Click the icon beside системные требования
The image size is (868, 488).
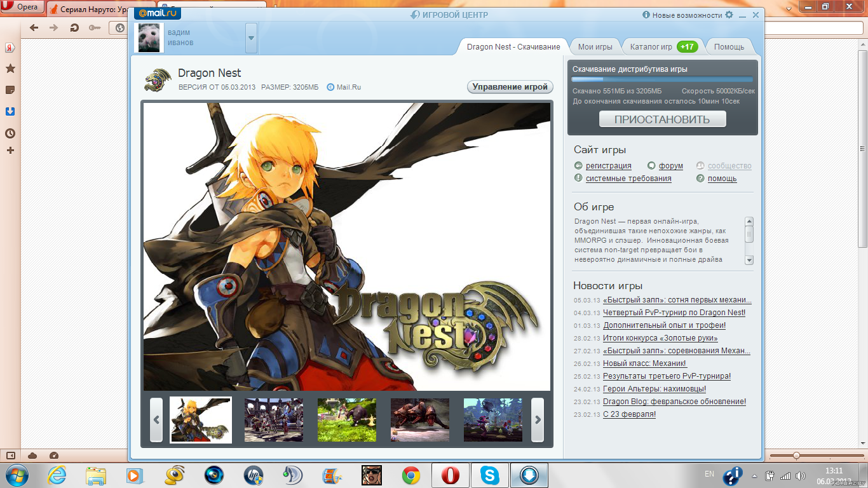coord(578,179)
